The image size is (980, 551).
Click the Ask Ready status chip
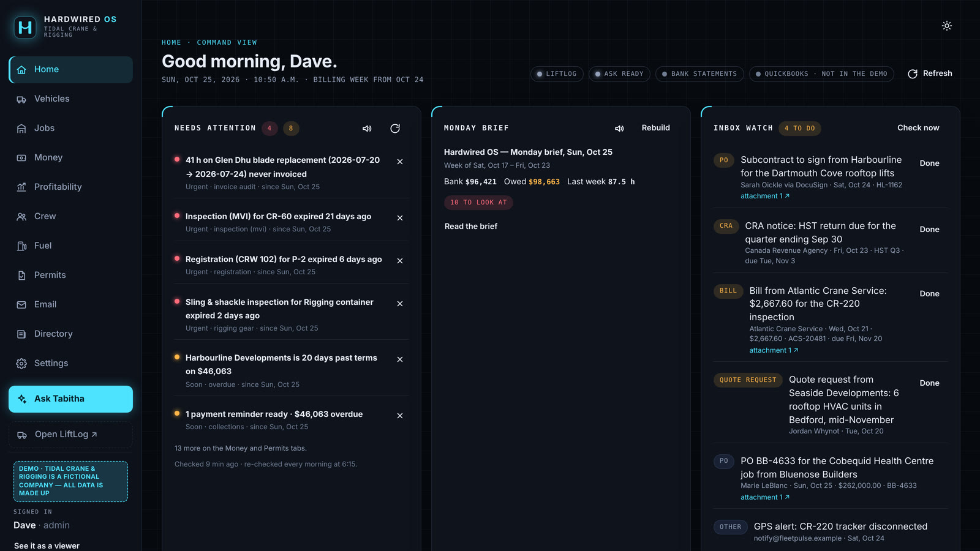[619, 74]
